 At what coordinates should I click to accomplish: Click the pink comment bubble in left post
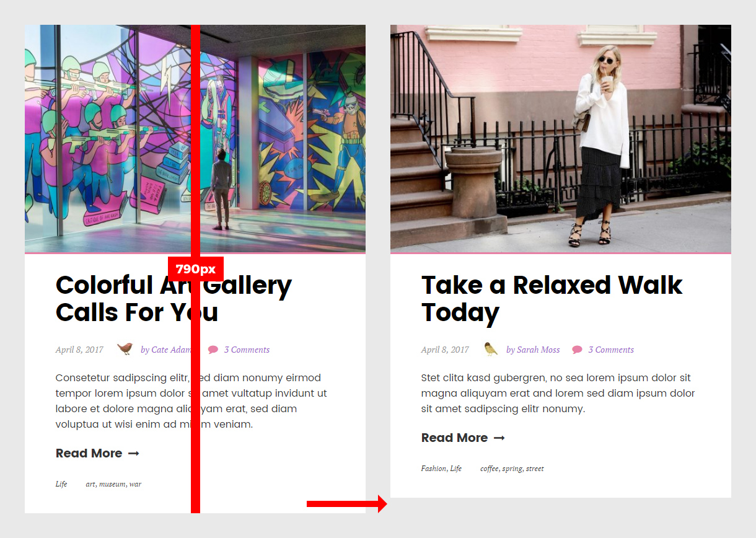[x=213, y=350]
